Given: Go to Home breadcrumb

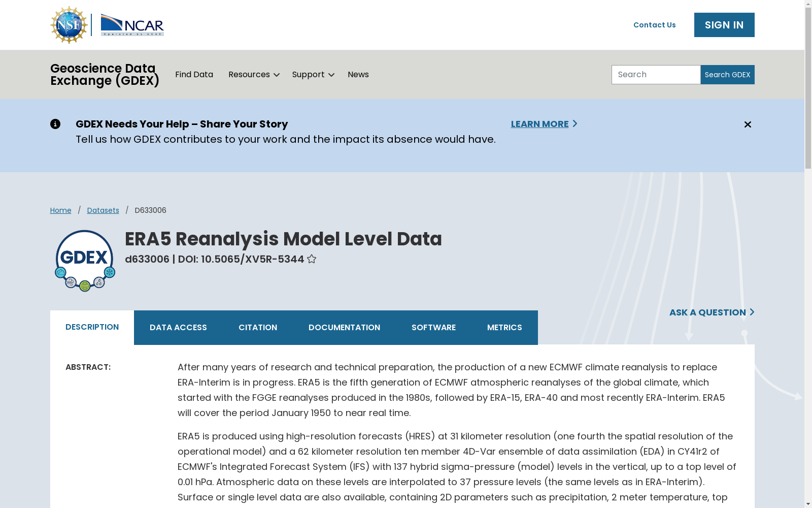Looking at the screenshot, I should coord(61,210).
